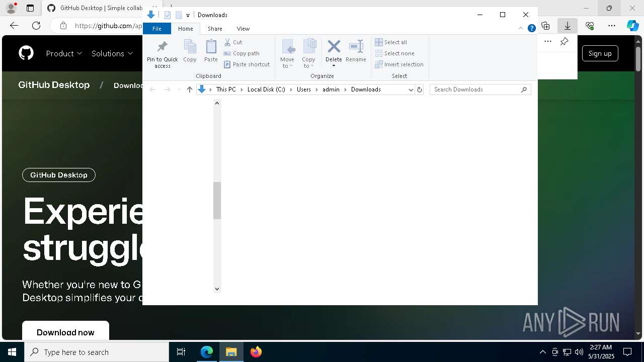Open Customize Quick Access Toolbar dropdown
Viewport: 644px width, 362px height.
coord(188,16)
